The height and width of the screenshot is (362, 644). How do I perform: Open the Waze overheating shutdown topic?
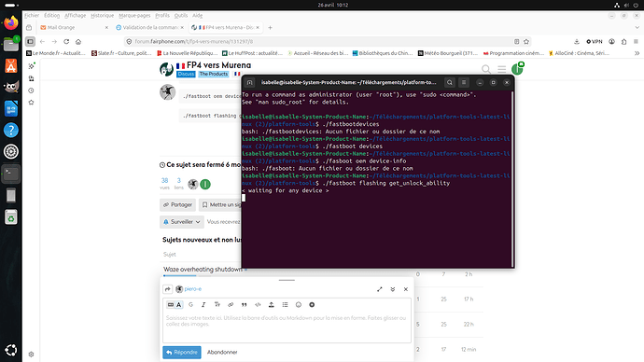coord(203,270)
